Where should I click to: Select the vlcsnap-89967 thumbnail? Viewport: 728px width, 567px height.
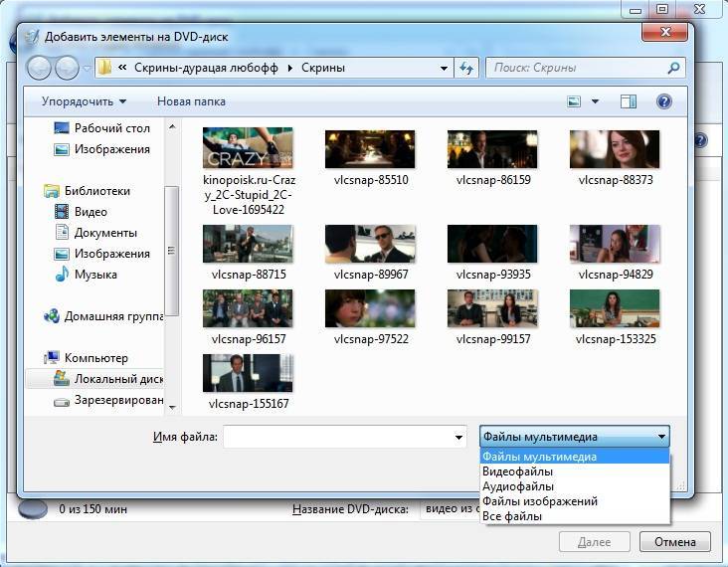click(x=370, y=244)
